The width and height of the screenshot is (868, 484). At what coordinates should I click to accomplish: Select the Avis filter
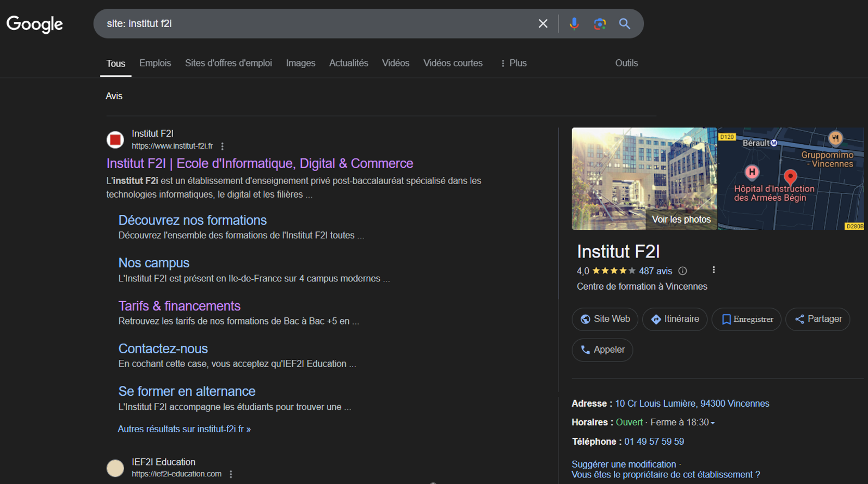click(114, 96)
